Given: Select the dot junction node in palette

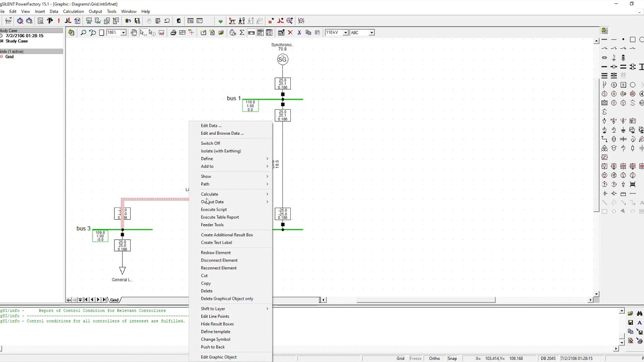Looking at the screenshot, I should [623, 39].
